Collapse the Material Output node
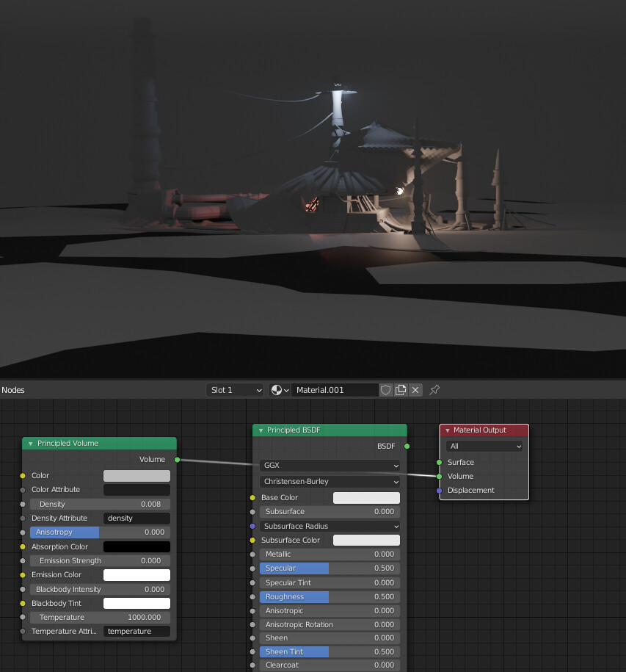 (448, 430)
